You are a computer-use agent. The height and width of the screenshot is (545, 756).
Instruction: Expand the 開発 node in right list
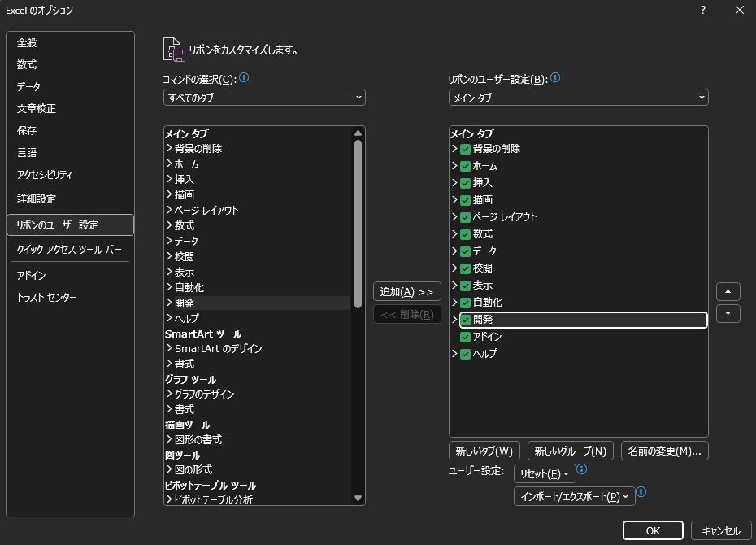coord(454,320)
